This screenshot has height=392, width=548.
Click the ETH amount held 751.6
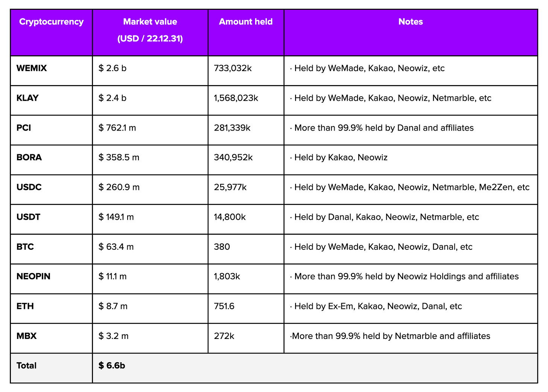pyautogui.click(x=224, y=306)
